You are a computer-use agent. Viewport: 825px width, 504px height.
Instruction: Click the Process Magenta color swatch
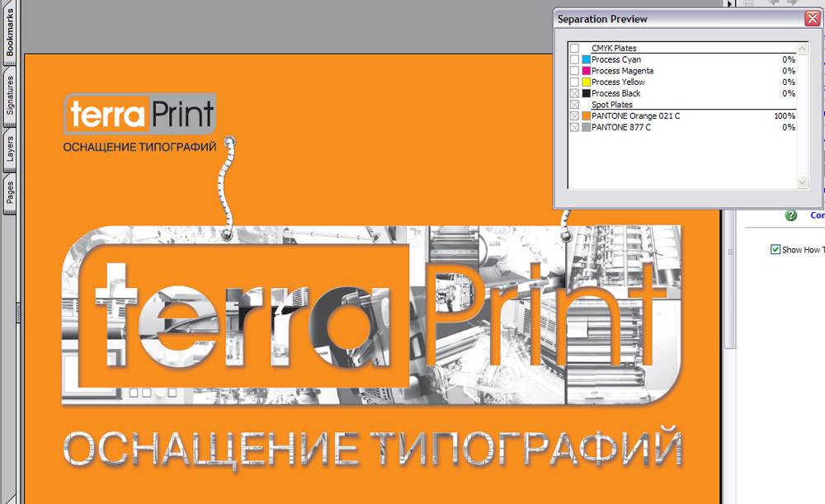pyautogui.click(x=586, y=71)
